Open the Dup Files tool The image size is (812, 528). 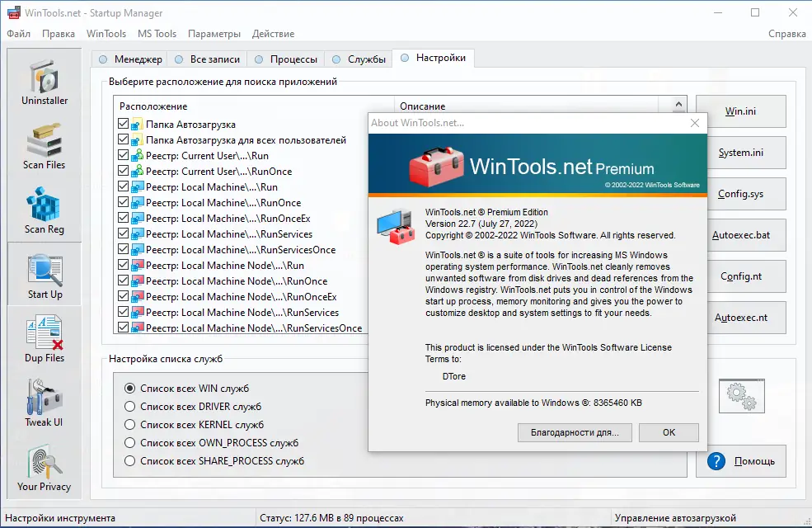point(44,339)
